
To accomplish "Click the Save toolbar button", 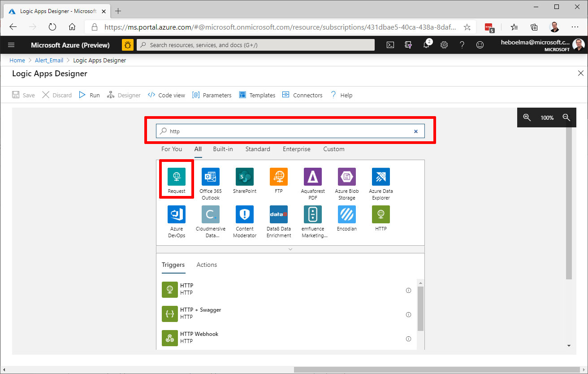I will (23, 95).
